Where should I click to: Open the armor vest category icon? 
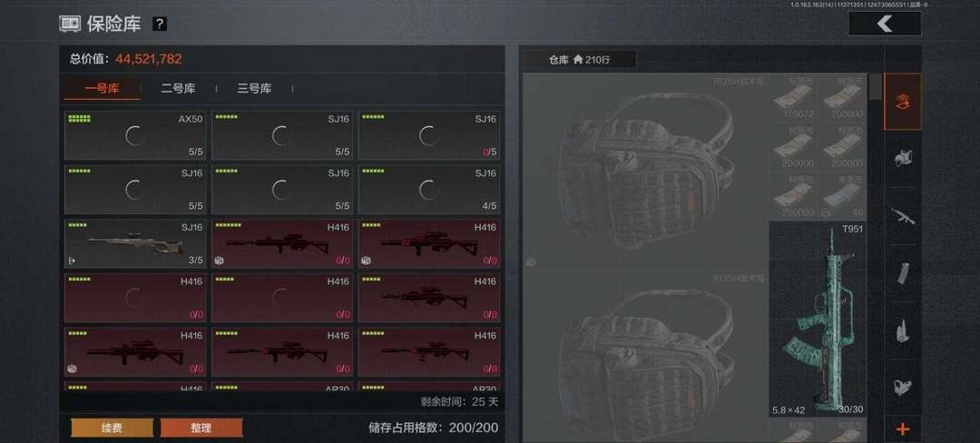pyautogui.click(x=902, y=386)
